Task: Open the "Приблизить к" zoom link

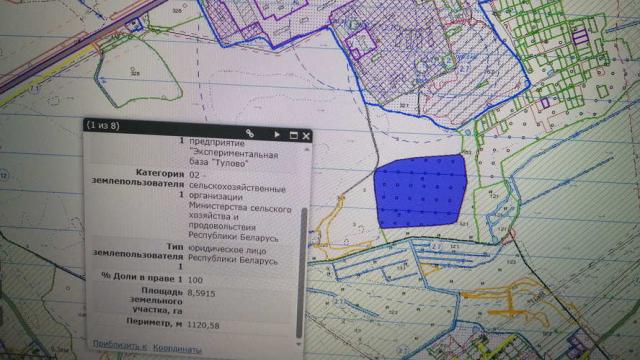Action: 120,345
